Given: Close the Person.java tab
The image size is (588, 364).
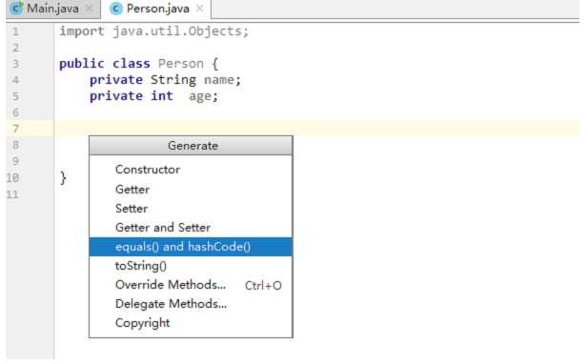Looking at the screenshot, I should click(200, 9).
